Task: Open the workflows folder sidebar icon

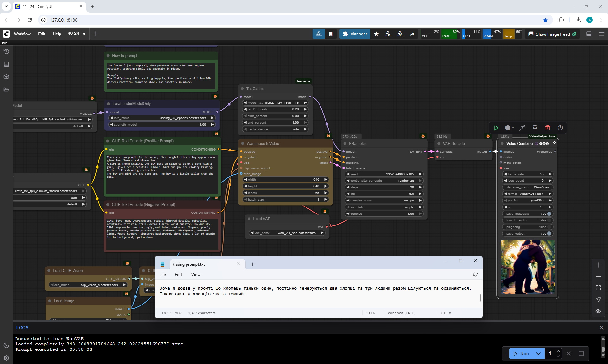Action: click(6, 89)
